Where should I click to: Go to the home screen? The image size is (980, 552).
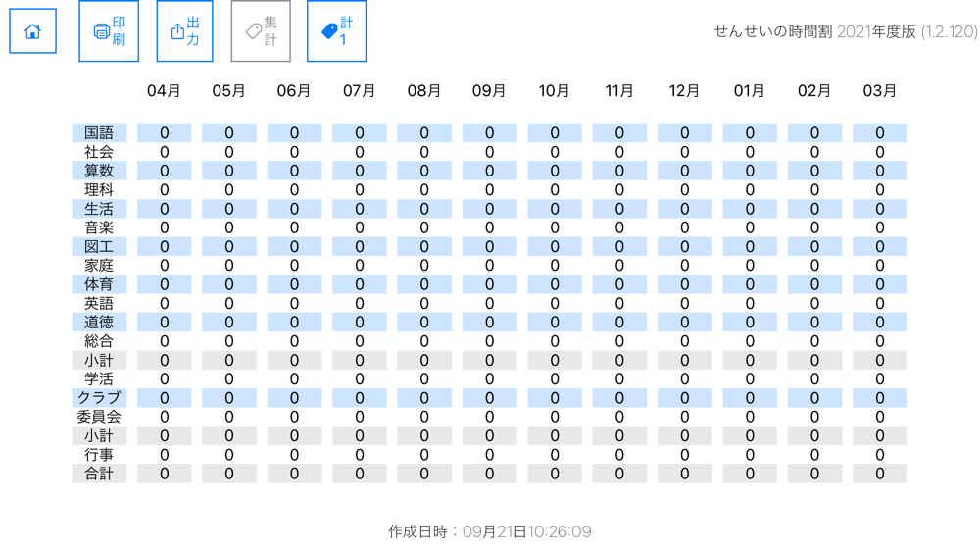point(32,31)
